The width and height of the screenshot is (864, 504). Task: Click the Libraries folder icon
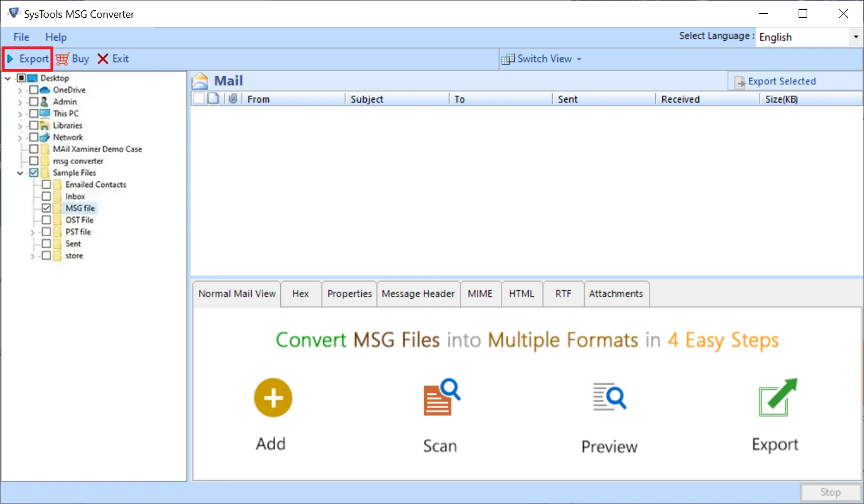click(45, 126)
